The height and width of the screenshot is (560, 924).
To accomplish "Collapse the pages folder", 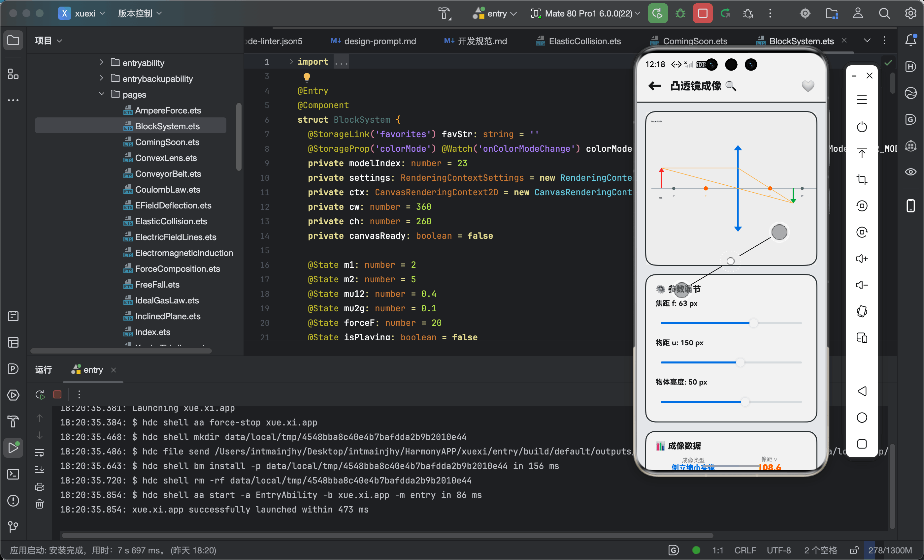I will coord(101,94).
